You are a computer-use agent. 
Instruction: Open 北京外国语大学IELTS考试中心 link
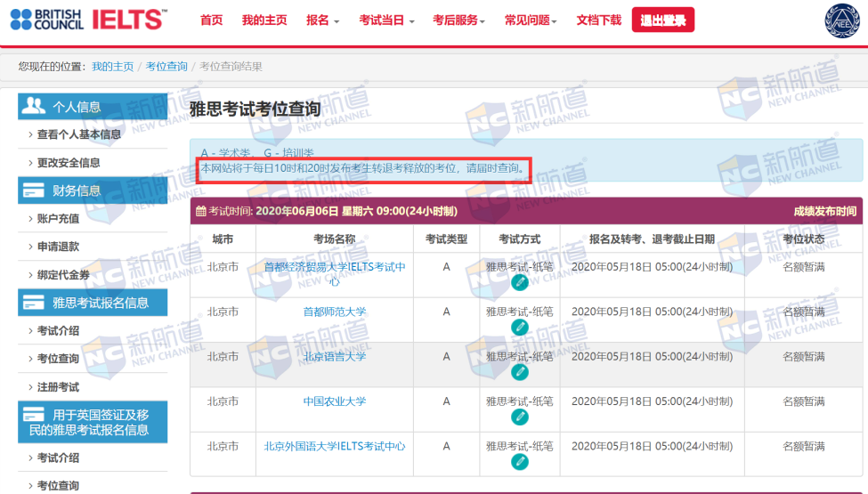tap(335, 447)
